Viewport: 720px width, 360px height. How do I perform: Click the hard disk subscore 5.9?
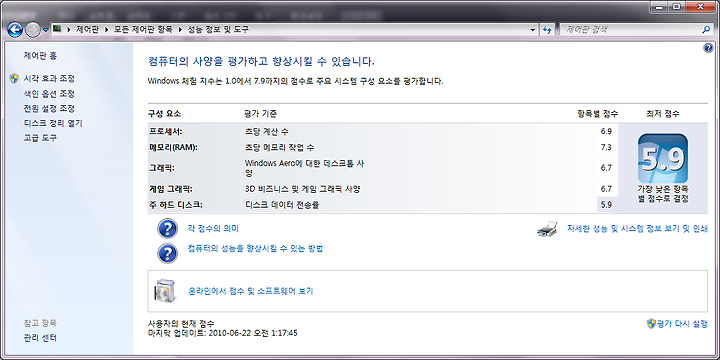click(x=606, y=205)
